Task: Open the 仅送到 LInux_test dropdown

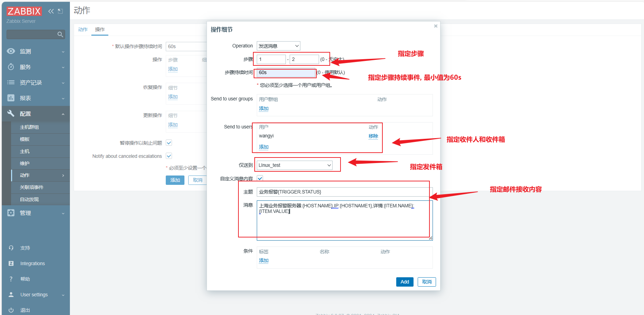Action: (294, 165)
